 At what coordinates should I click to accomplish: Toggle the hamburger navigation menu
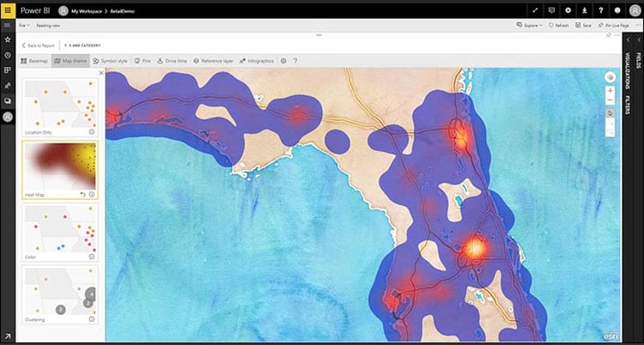coord(7,26)
